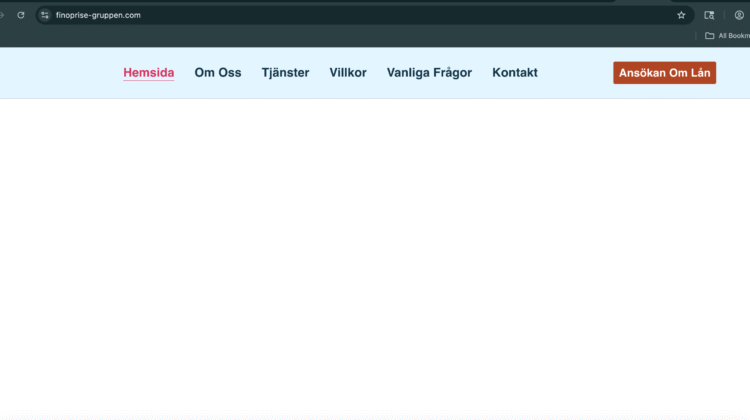Reload the page with the refresh icon
The width and height of the screenshot is (750, 420).
[20, 15]
